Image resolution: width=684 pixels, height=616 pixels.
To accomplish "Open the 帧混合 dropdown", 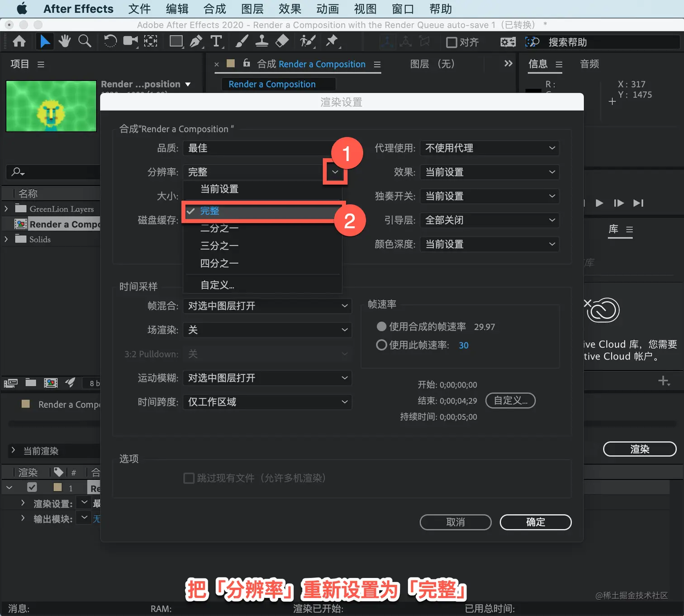I will click(267, 306).
